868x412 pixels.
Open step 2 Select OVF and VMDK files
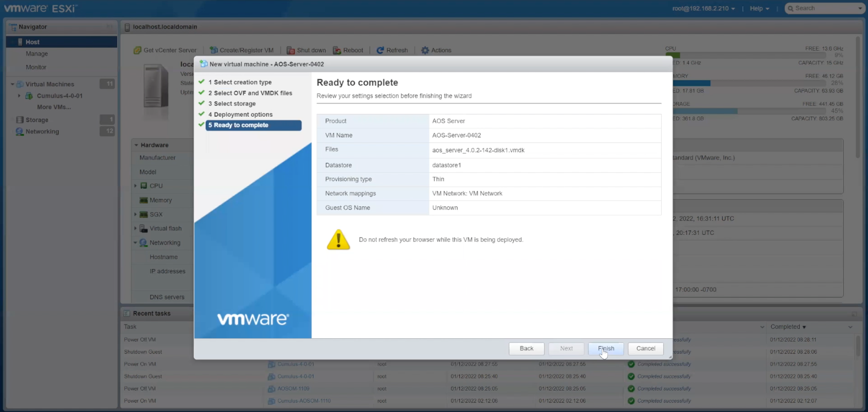tap(250, 93)
